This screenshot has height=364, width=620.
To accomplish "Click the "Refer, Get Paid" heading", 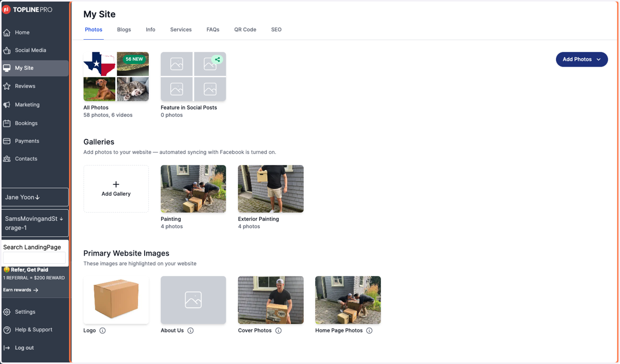I will 29,270.
